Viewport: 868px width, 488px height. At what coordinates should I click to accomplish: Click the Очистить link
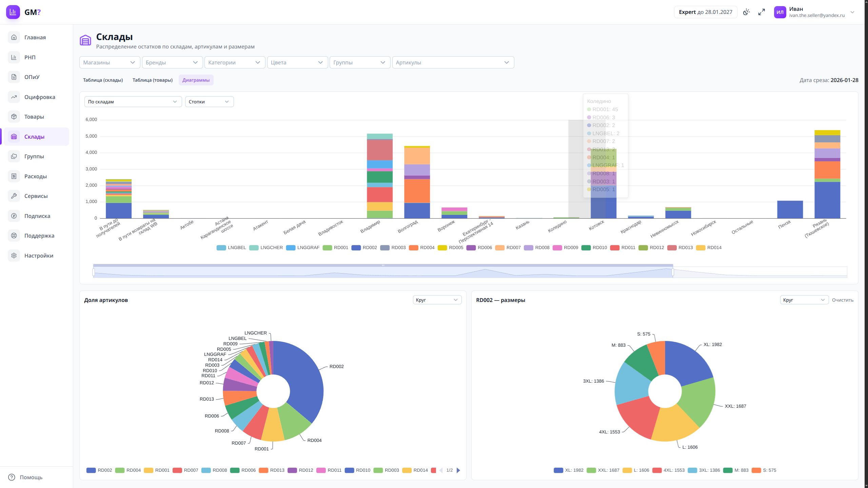click(x=843, y=300)
